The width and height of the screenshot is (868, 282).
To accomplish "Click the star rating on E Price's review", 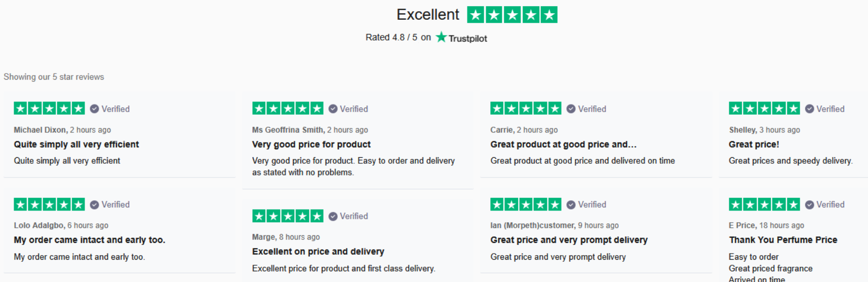I will click(764, 204).
